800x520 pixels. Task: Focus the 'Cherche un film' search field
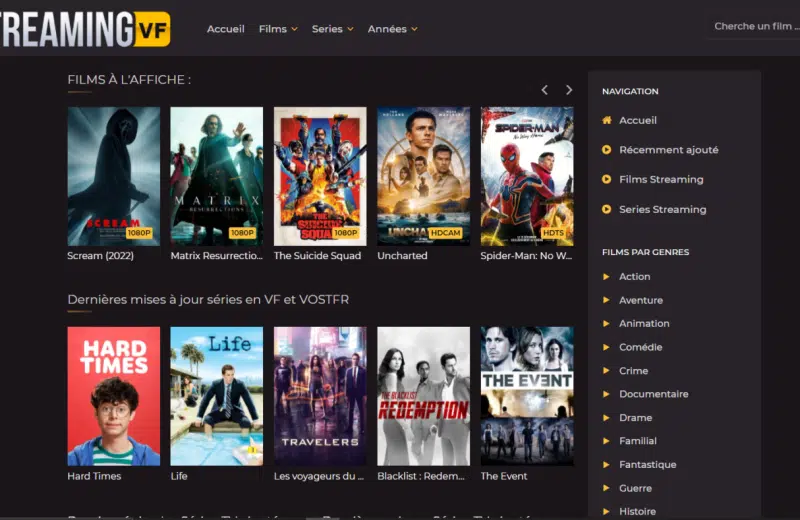coord(754,27)
